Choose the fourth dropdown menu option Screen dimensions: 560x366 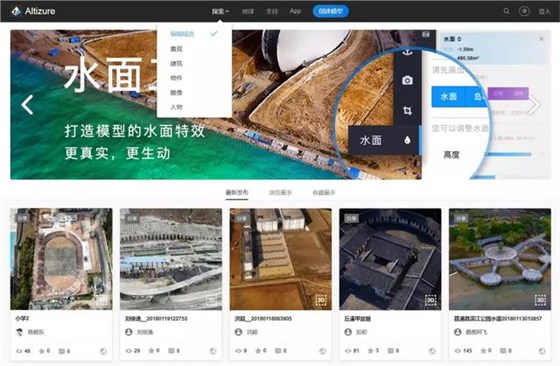tap(176, 78)
